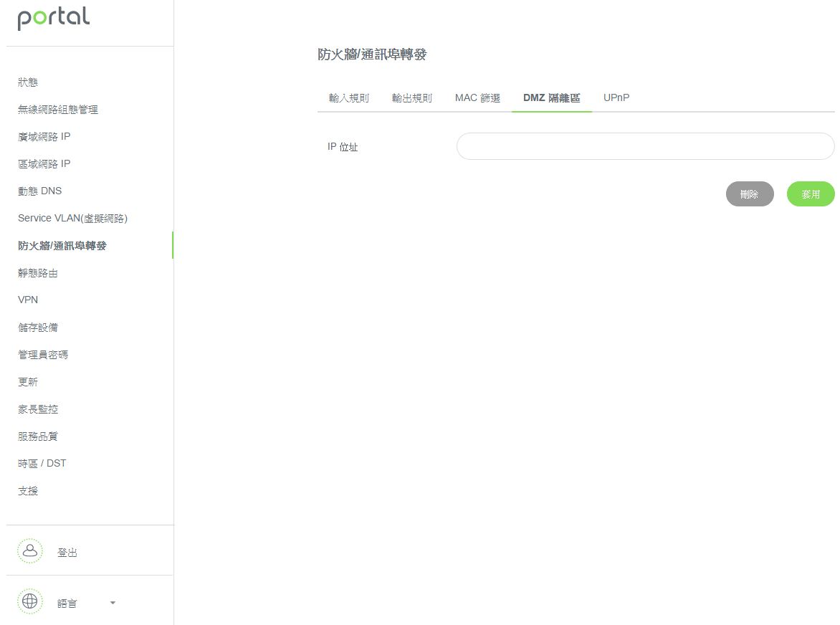Viewport: 840px width, 625px height.
Task: Switch to the 輸入規則 tab
Action: pyautogui.click(x=349, y=98)
